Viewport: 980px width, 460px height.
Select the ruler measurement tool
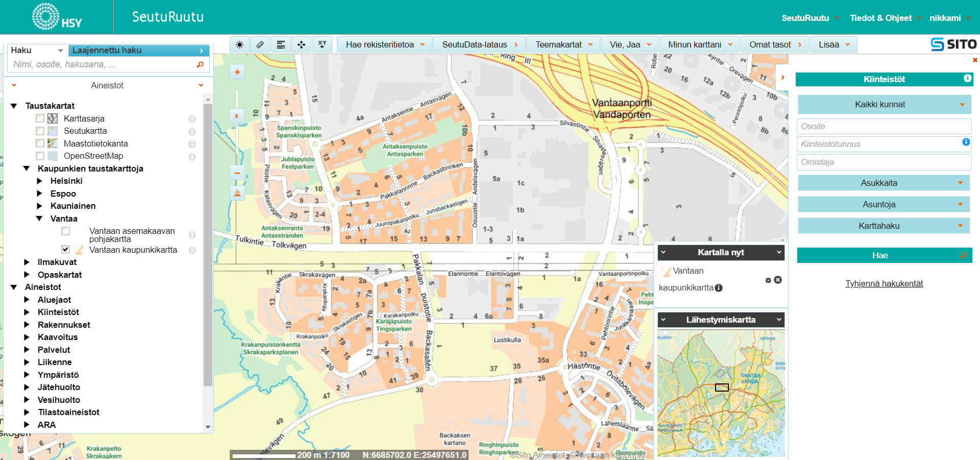(260, 44)
